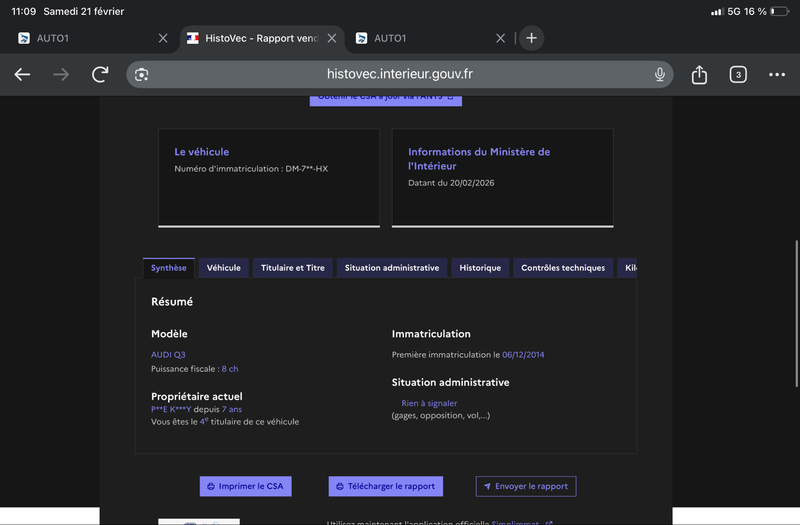Open the share sheet icon
The height and width of the screenshot is (525, 800).
click(x=699, y=75)
